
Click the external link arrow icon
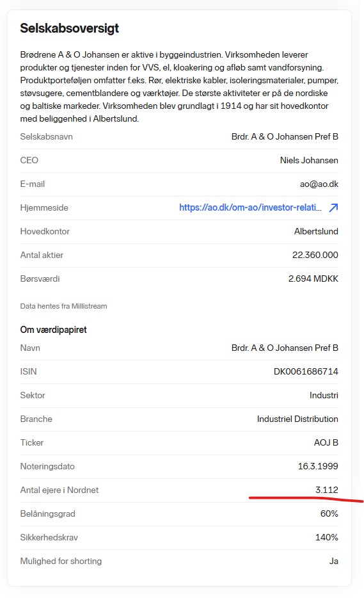click(333, 207)
